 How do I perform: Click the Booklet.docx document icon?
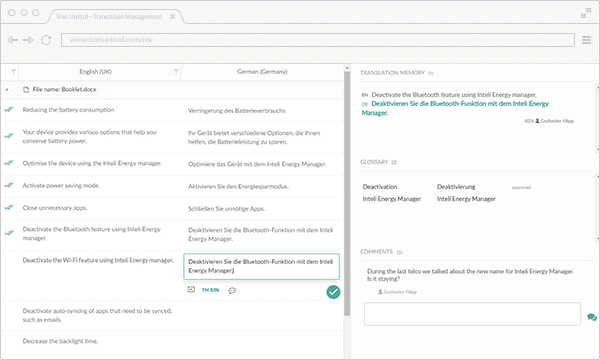pos(26,90)
